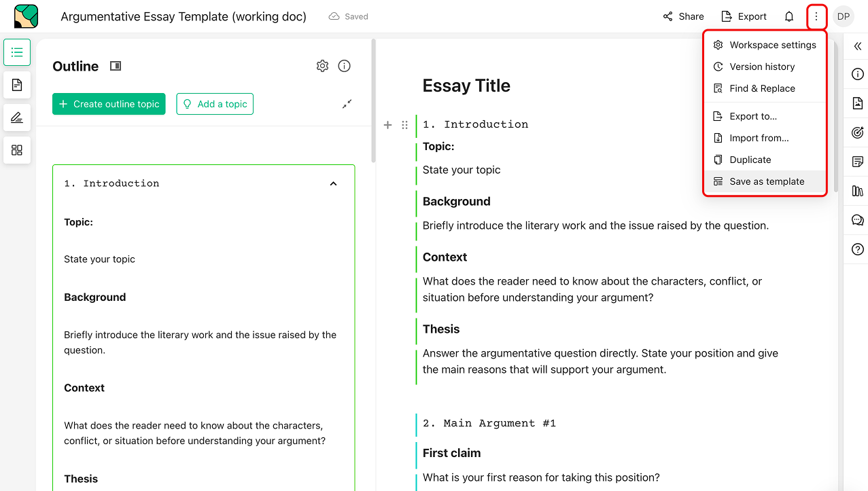The width and height of the screenshot is (868, 491).
Task: Click Context heading in editor
Action: [x=445, y=257]
